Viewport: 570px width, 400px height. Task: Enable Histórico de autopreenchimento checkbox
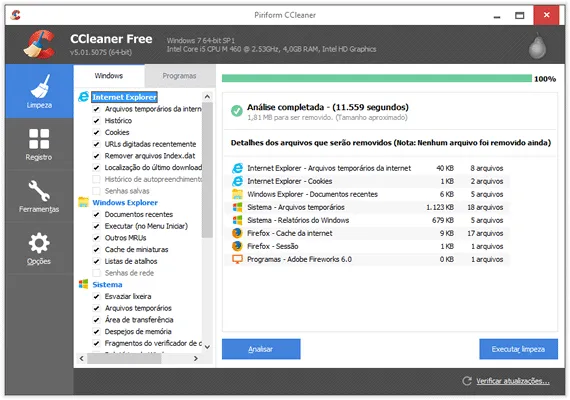tap(96, 179)
